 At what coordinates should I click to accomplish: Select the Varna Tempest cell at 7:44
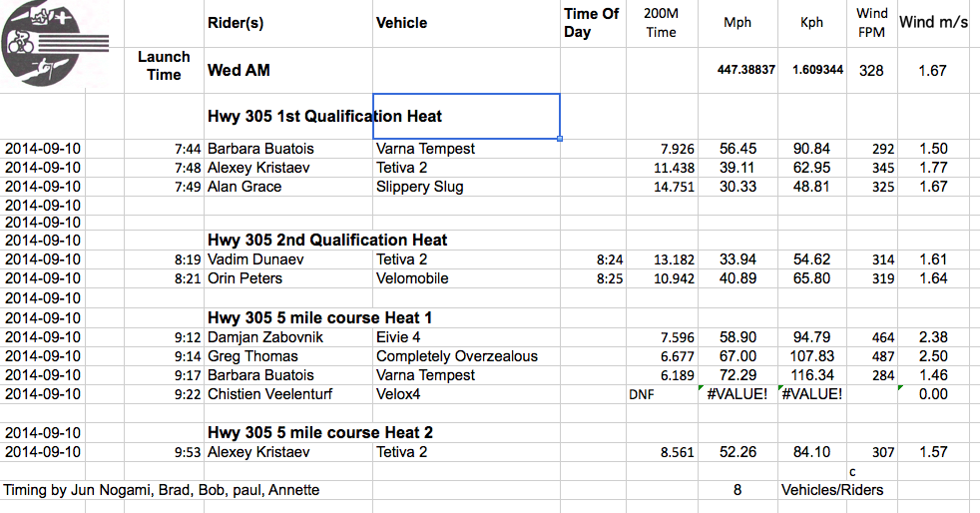click(466, 149)
